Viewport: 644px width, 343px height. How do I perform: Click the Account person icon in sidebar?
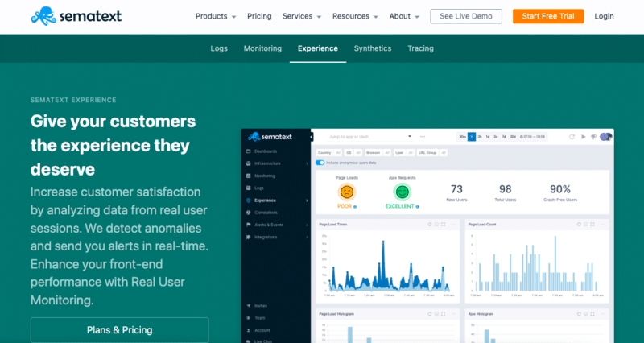point(248,330)
